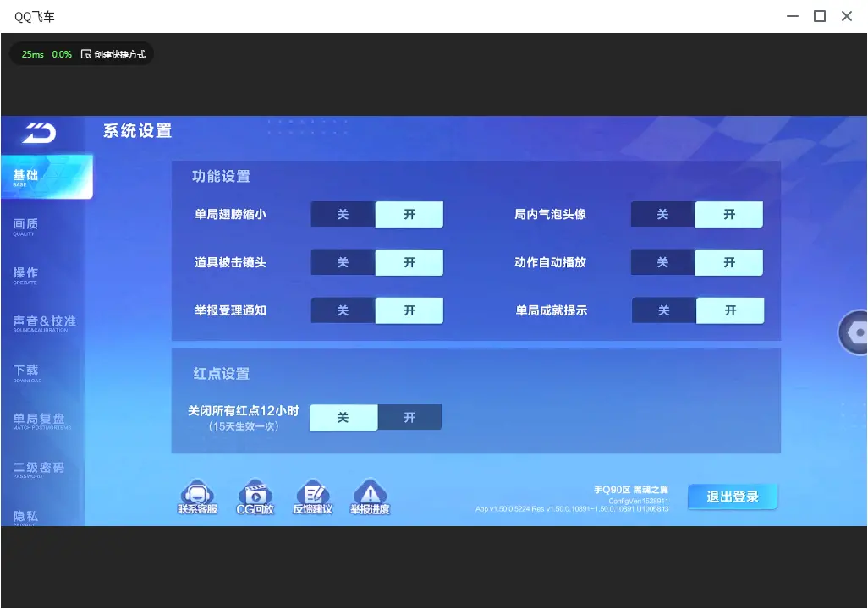This screenshot has width=868, height=609.
Task: Click the App v1.50.0.5224 version line
Action: [x=572, y=509]
